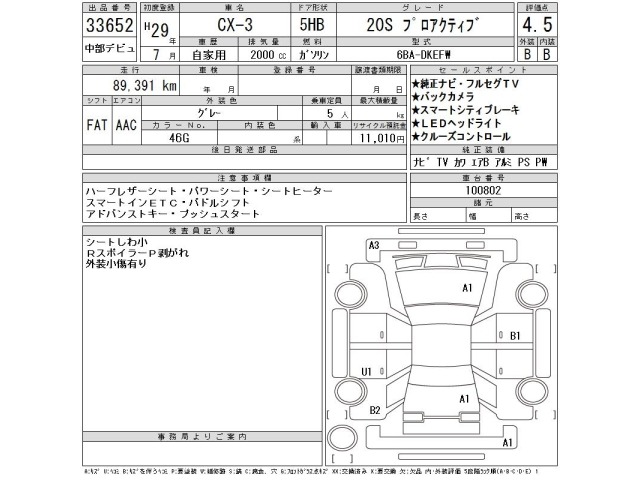Click the seating capacity 5 人
This screenshot has height=480, width=640.
point(337,114)
